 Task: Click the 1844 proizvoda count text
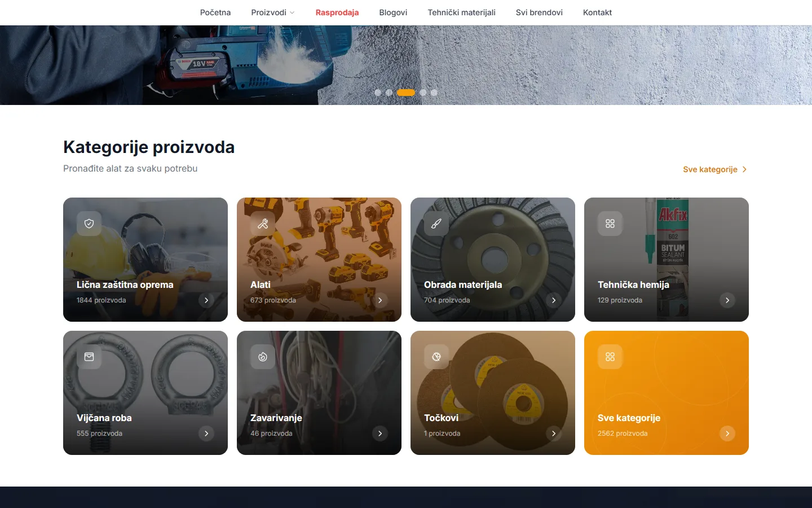coord(101,300)
